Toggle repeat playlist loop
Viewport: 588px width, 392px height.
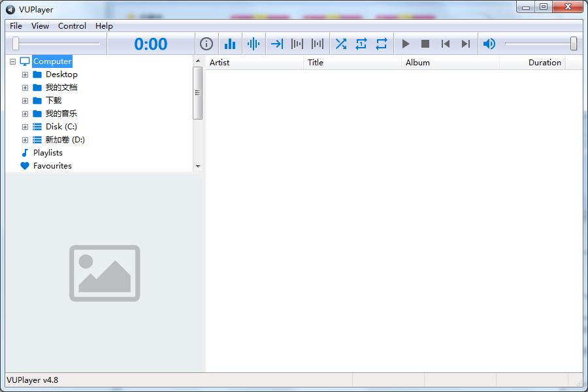[382, 44]
